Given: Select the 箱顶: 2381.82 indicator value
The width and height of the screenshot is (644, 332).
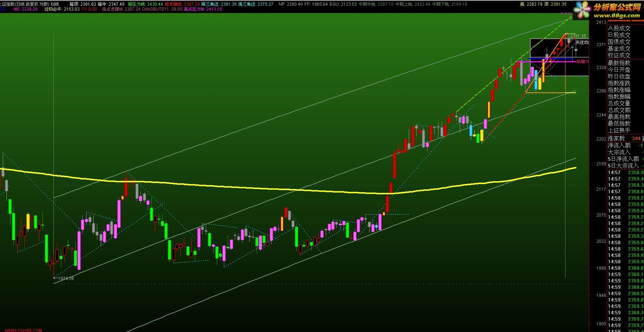Looking at the screenshot, I should click(x=83, y=4).
